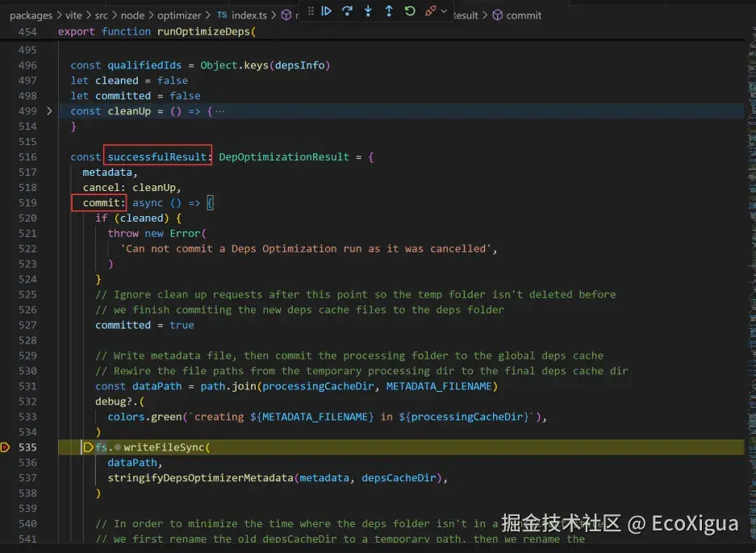Click the TS file icon in breadcrumb

222,15
